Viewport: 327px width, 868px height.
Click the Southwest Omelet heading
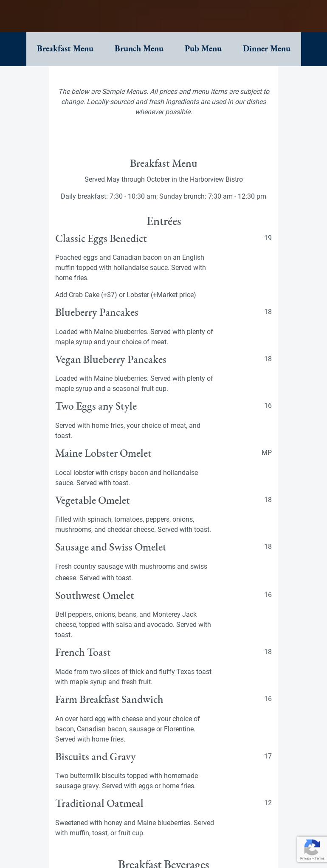coord(95,596)
